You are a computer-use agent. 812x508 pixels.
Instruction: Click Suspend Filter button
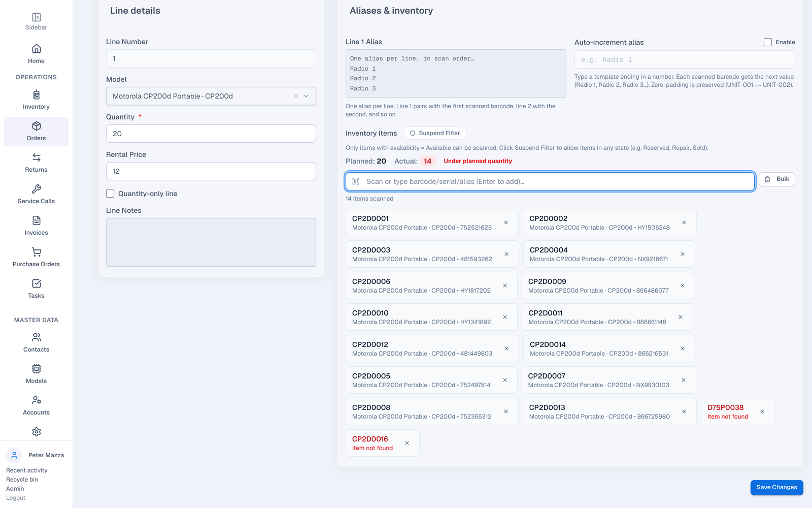[435, 133]
